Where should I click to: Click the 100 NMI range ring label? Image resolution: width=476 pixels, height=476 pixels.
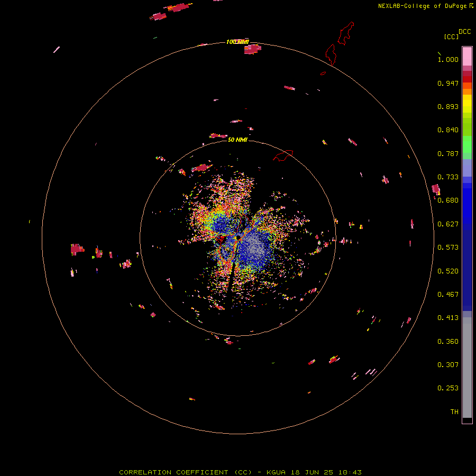tap(237, 42)
